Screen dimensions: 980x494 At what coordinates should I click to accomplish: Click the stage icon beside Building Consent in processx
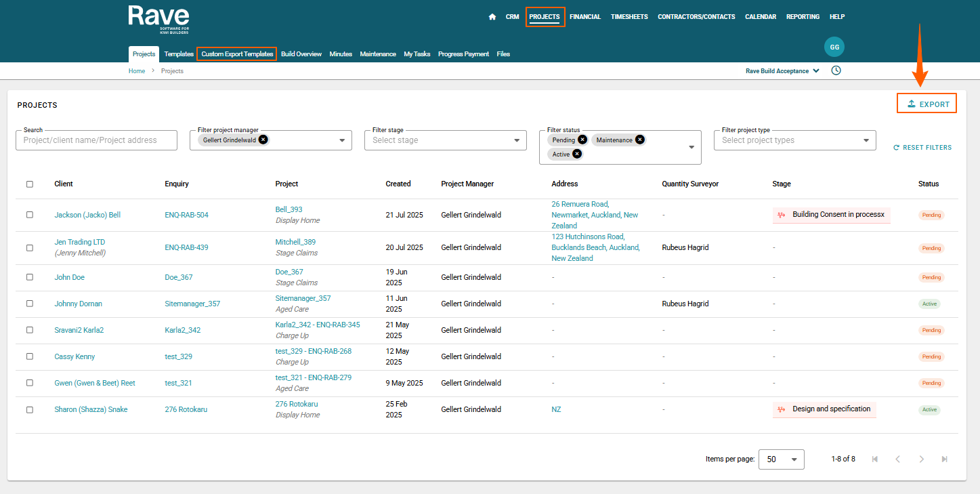pos(781,215)
